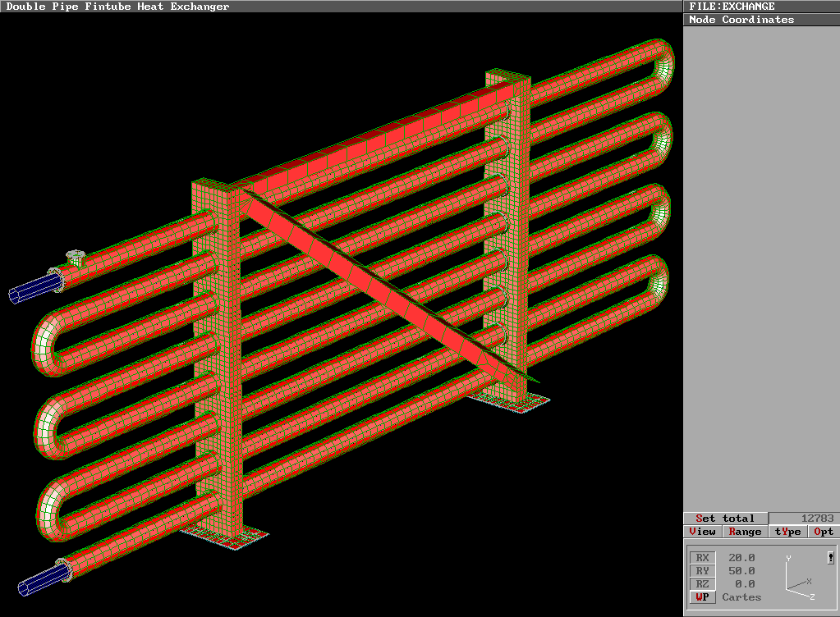
Task: Click the RX value 20.0 field
Action: point(741,558)
